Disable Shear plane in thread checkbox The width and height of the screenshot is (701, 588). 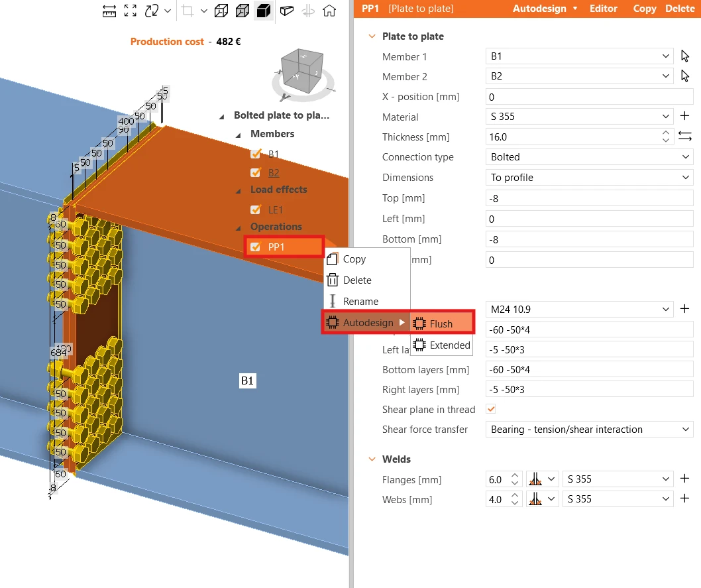pos(491,409)
